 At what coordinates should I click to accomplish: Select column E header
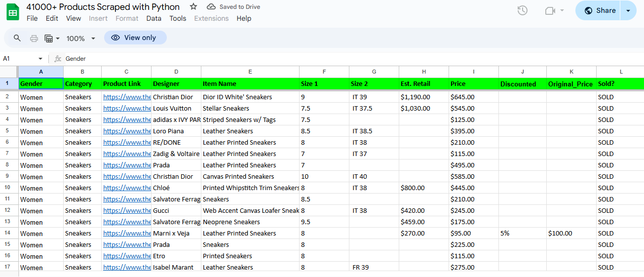(250, 72)
